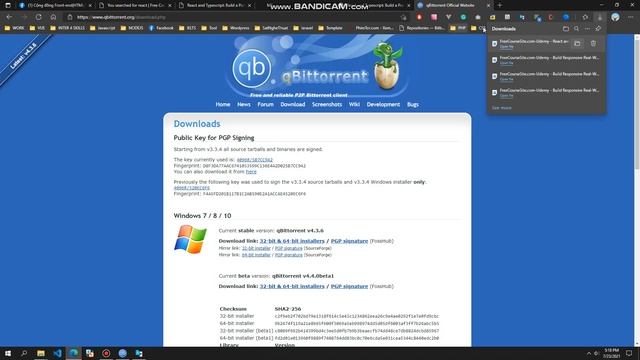The width and height of the screenshot is (640, 360).
Task: Click stable mirror 32-bit installer link
Action: click(x=256, y=248)
